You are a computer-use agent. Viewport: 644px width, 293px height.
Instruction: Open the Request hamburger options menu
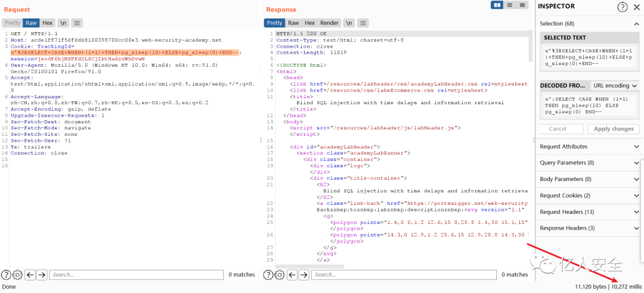(x=77, y=23)
